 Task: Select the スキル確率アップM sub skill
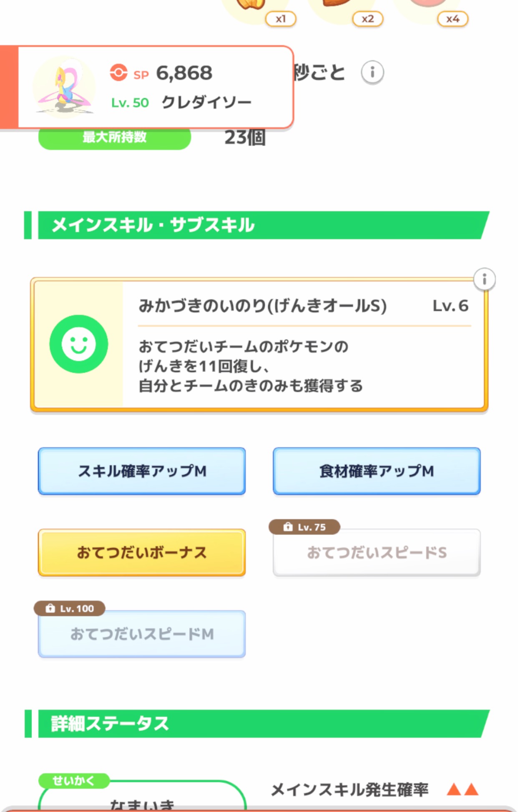click(x=142, y=471)
